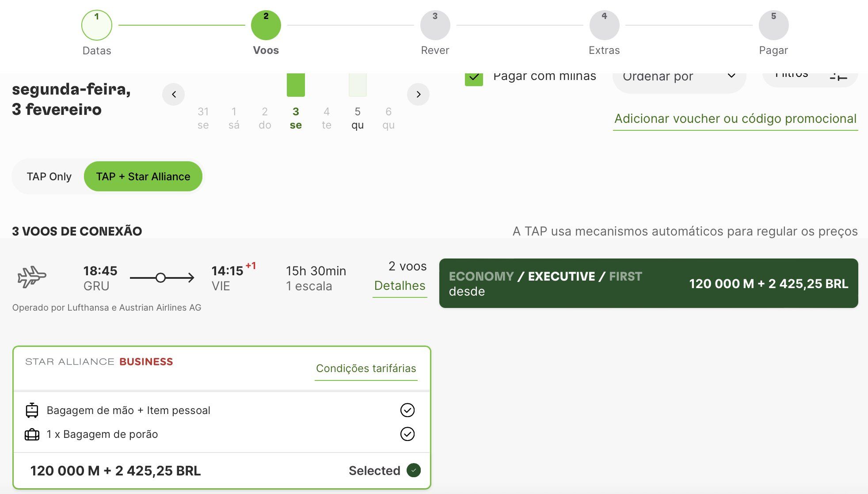The image size is (868, 494).
Task: Pick date 5 qu in calendar
Action: click(x=358, y=118)
